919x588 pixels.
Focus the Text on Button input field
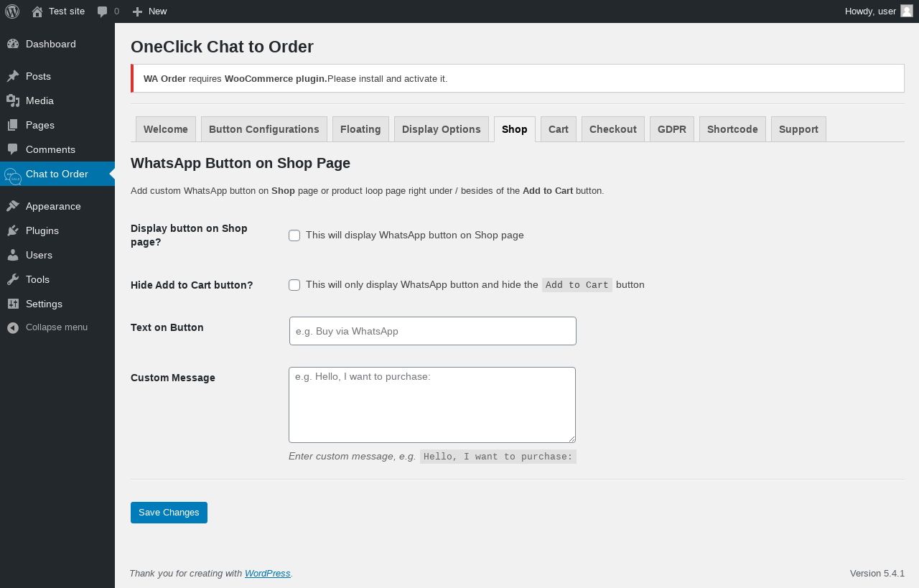(433, 331)
